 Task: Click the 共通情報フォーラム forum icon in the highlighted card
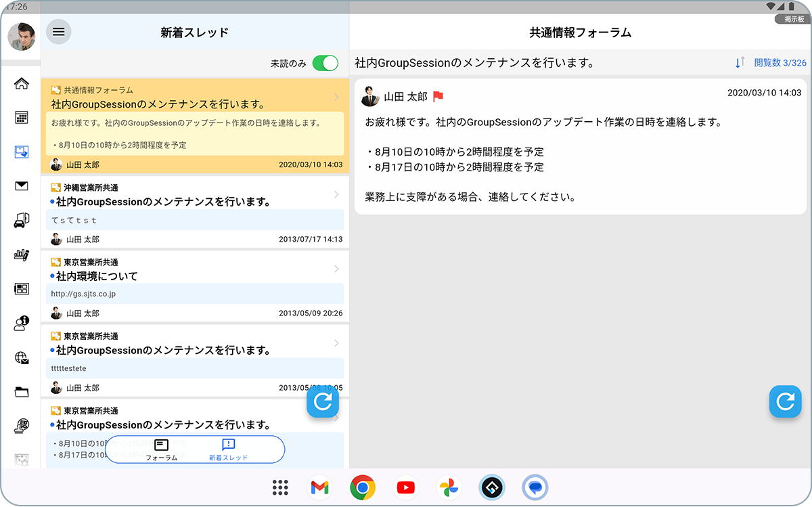[56, 90]
